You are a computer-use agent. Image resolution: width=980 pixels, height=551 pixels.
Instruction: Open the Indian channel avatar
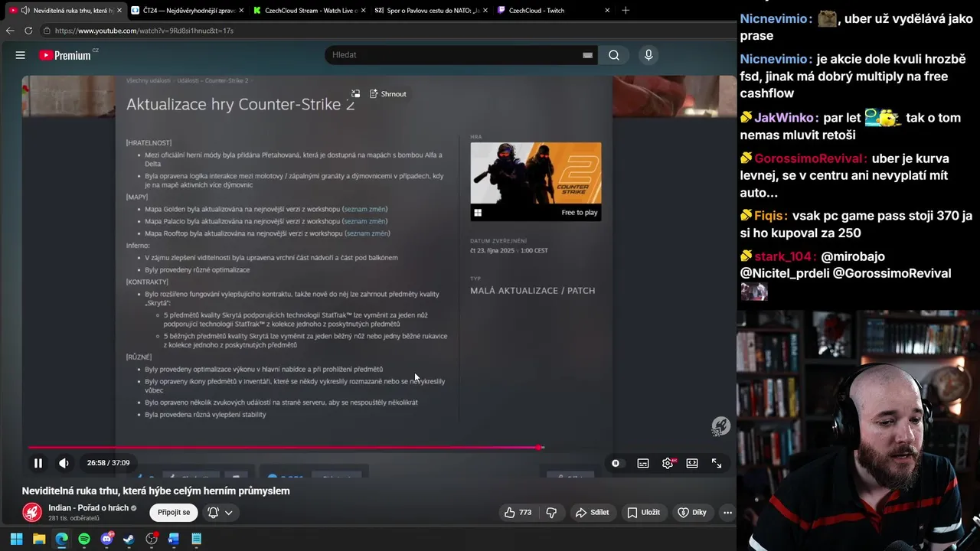(32, 513)
